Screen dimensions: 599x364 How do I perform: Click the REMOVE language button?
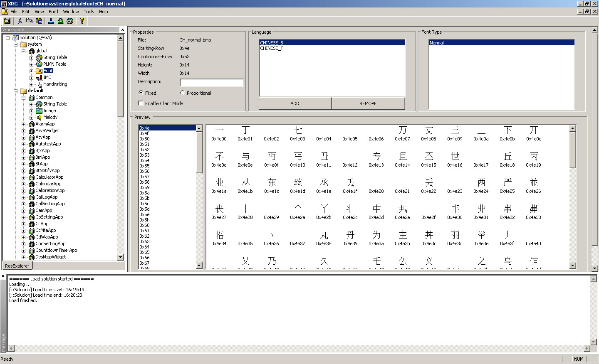point(368,103)
